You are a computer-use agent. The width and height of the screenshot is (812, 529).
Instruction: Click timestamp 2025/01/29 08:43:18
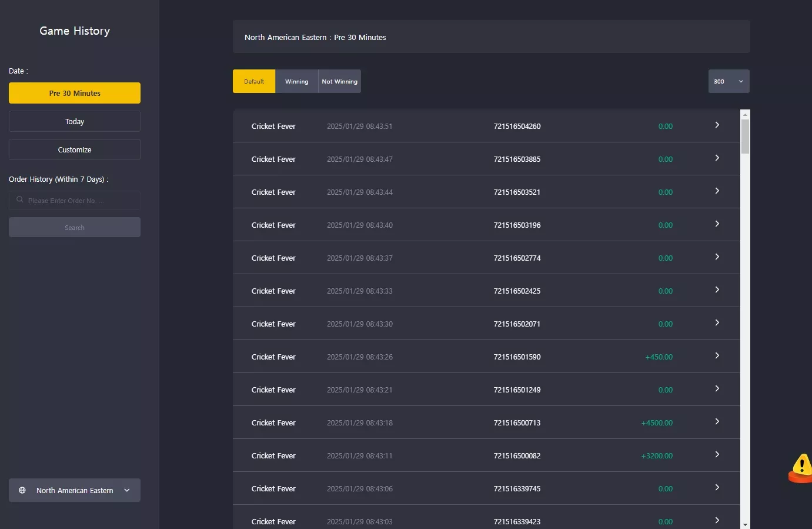click(359, 422)
